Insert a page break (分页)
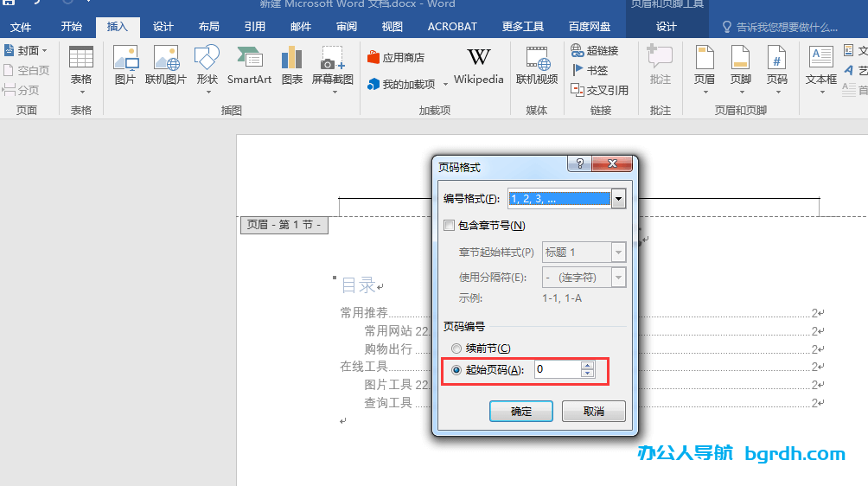868x486 pixels. [x=21, y=90]
